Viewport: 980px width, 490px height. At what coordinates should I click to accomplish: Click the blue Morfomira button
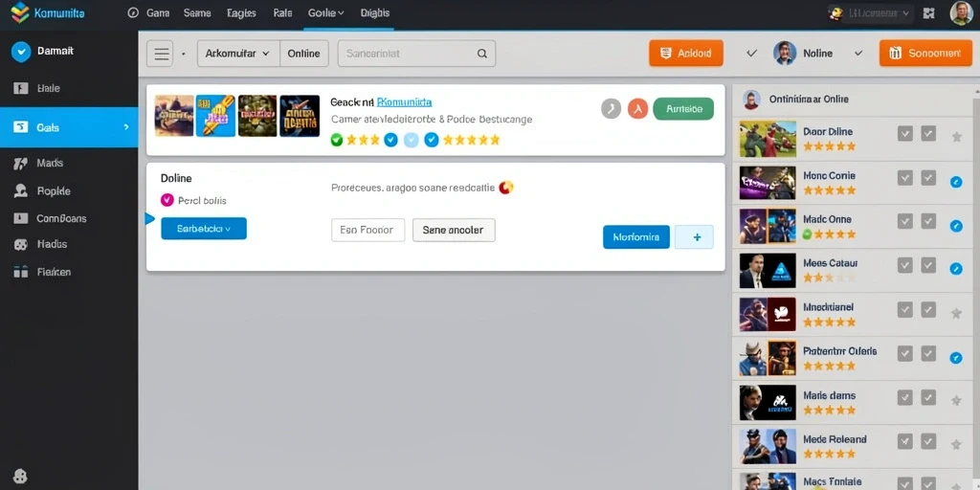click(x=636, y=237)
